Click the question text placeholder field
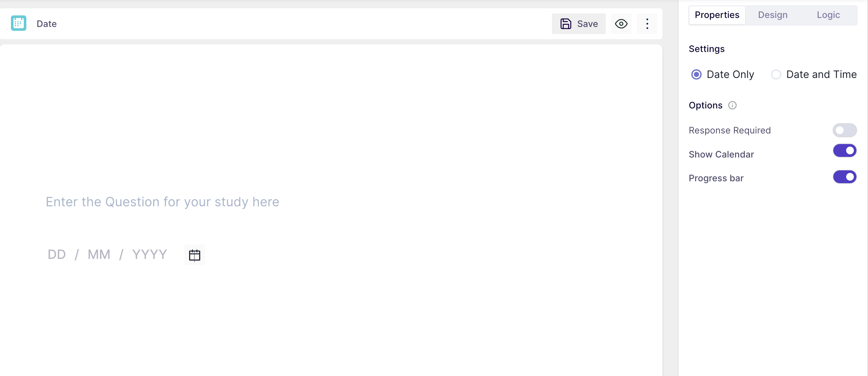The image size is (868, 376). click(163, 202)
